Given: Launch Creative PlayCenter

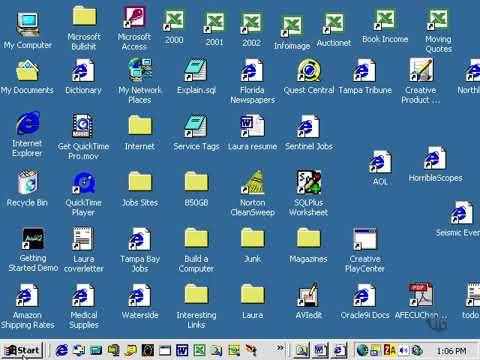Looking at the screenshot, I should (365, 239).
